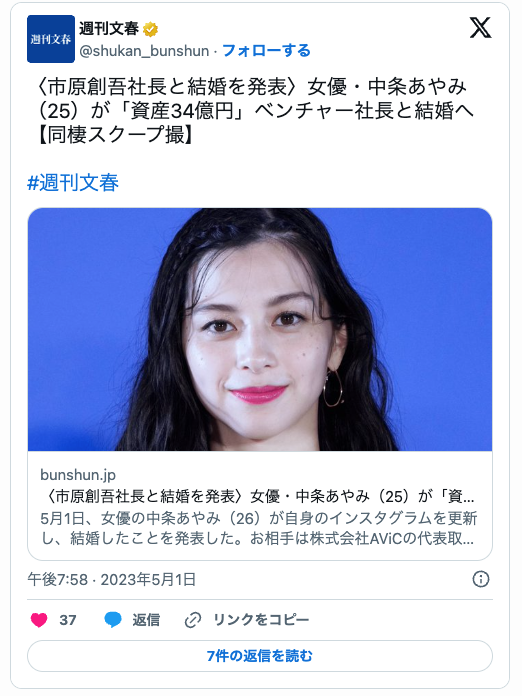Like the post with the heart icon

(39, 620)
